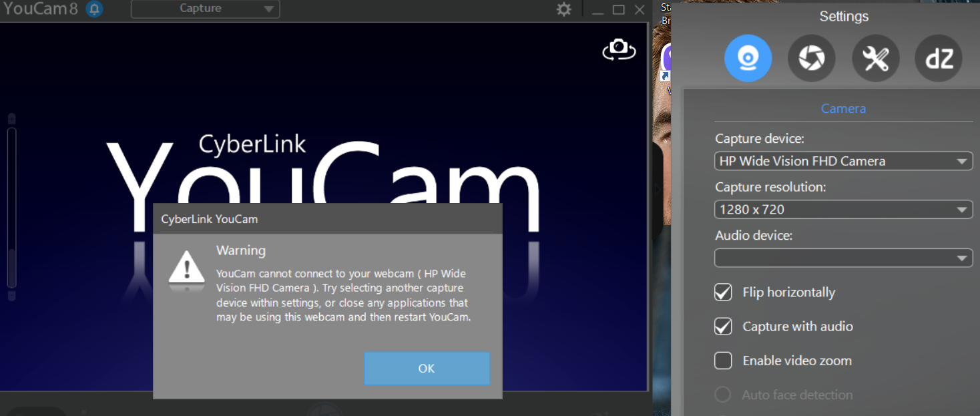Click the "Capture device:" label

coord(760,139)
